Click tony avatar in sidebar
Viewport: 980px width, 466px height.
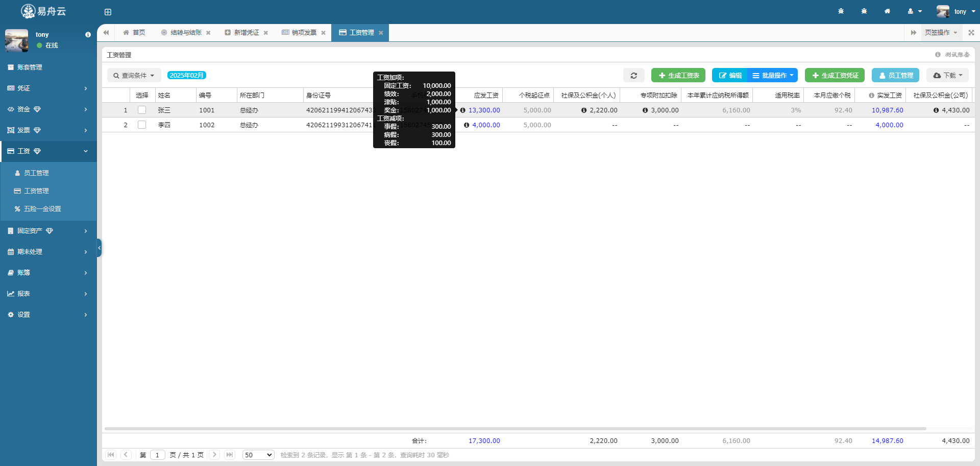point(16,40)
